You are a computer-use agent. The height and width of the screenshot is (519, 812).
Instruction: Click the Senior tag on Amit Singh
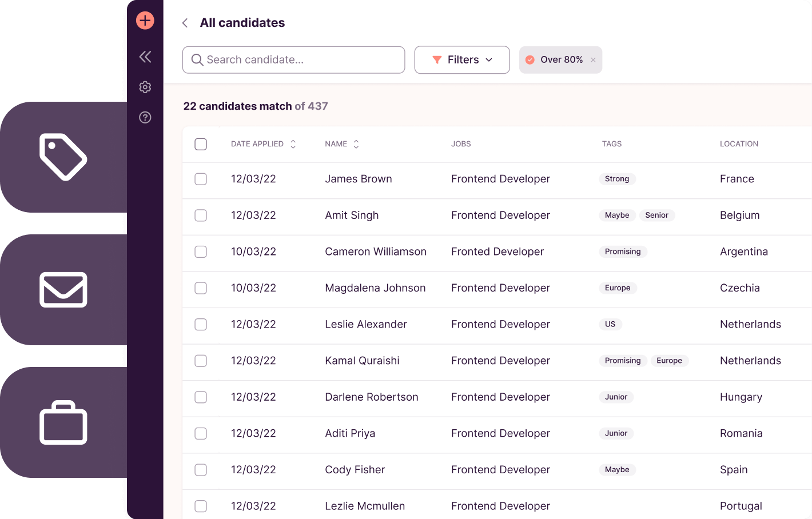click(656, 215)
